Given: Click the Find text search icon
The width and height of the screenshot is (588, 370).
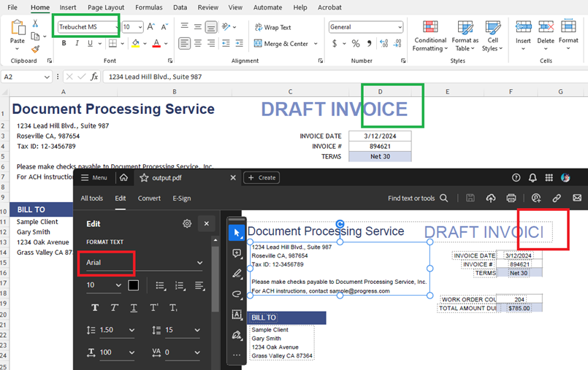Looking at the screenshot, I should click(443, 198).
